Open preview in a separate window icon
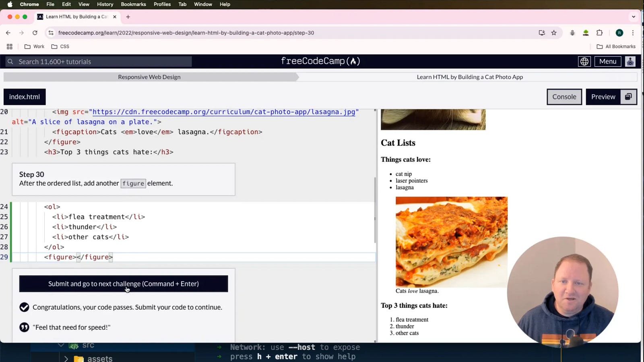This screenshot has width=644, height=362. 629,97
